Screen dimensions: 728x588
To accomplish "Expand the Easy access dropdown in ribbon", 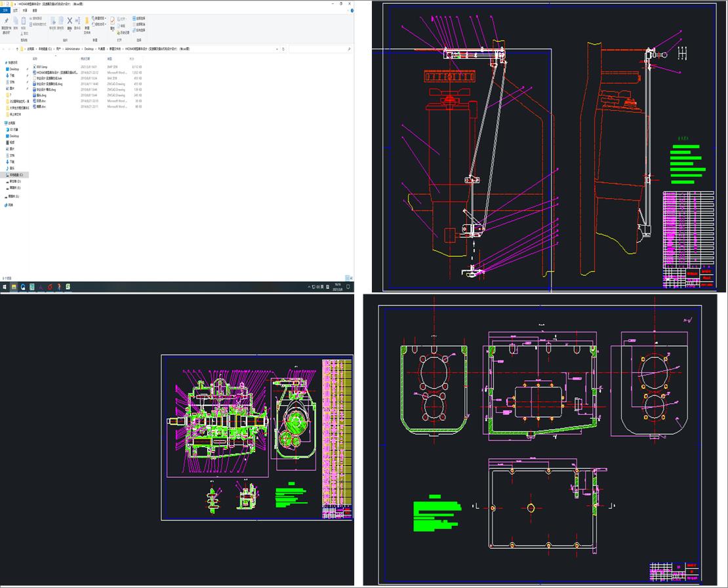I will point(101,24).
